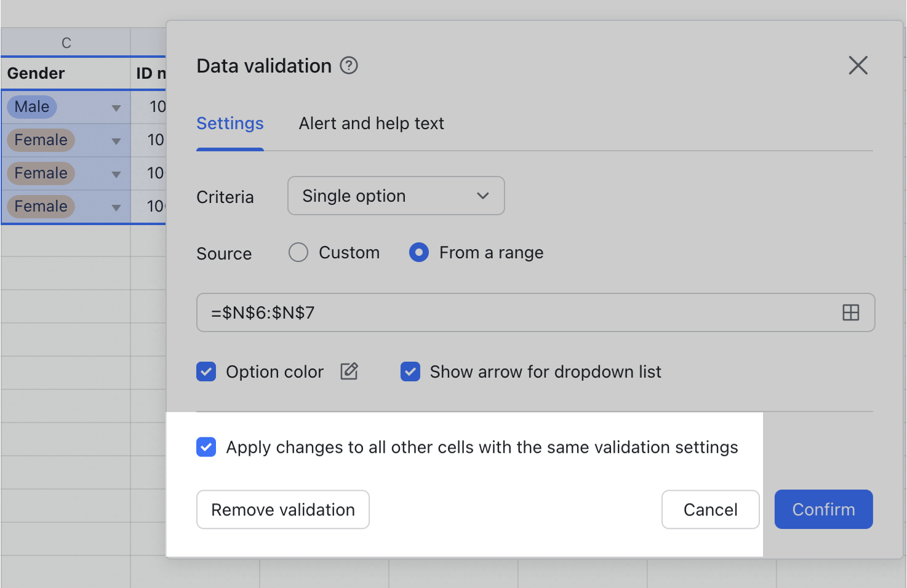Cancel the data validation changes
This screenshot has height=588, width=907.
710,509
